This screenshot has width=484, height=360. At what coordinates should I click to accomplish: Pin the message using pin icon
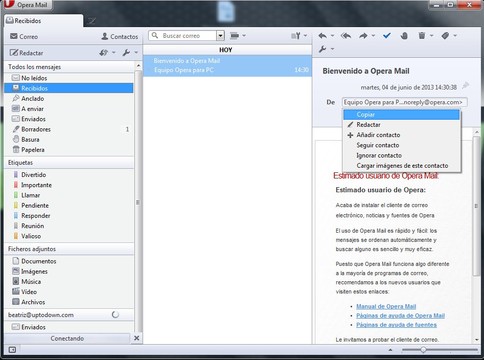(x=465, y=86)
